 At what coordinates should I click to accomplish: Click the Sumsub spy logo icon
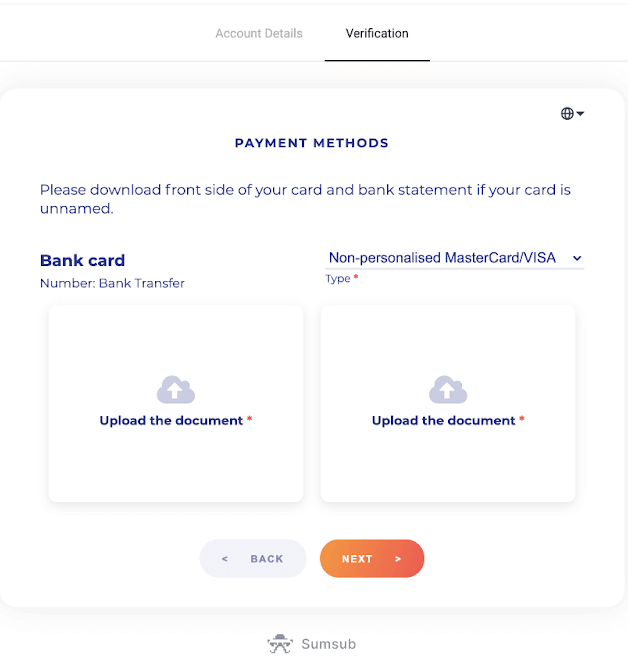coord(280,644)
